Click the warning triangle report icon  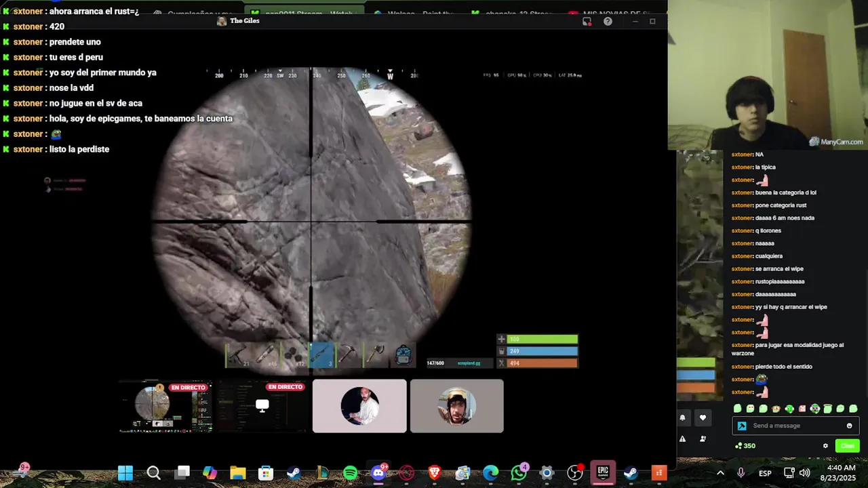click(x=682, y=439)
